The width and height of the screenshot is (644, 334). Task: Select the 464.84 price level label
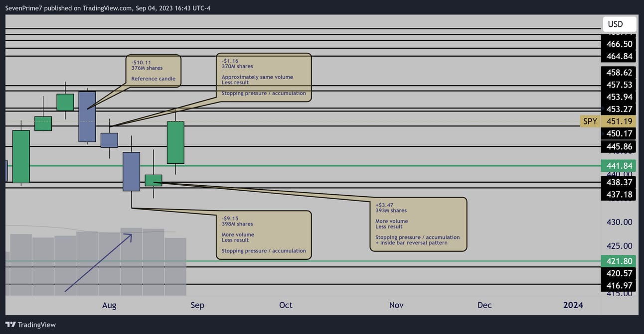click(619, 56)
